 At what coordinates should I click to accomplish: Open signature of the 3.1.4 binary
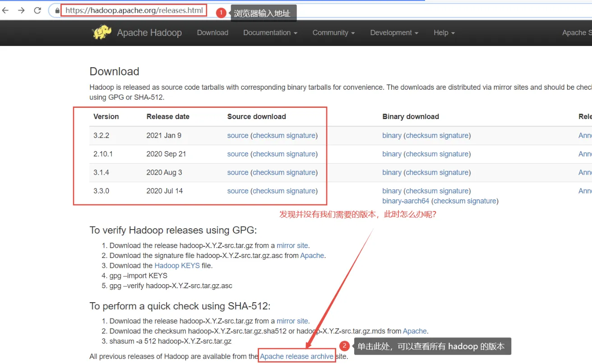click(454, 172)
